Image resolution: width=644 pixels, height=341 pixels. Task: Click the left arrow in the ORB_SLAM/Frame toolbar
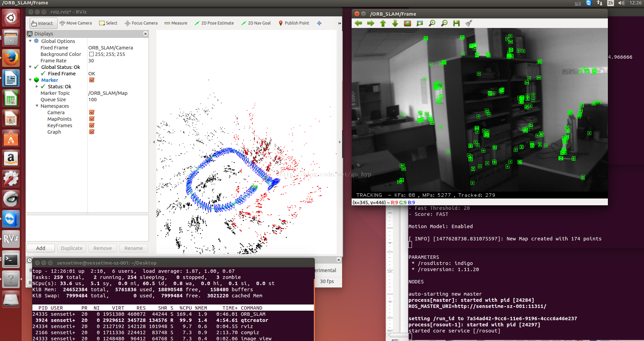tap(358, 23)
